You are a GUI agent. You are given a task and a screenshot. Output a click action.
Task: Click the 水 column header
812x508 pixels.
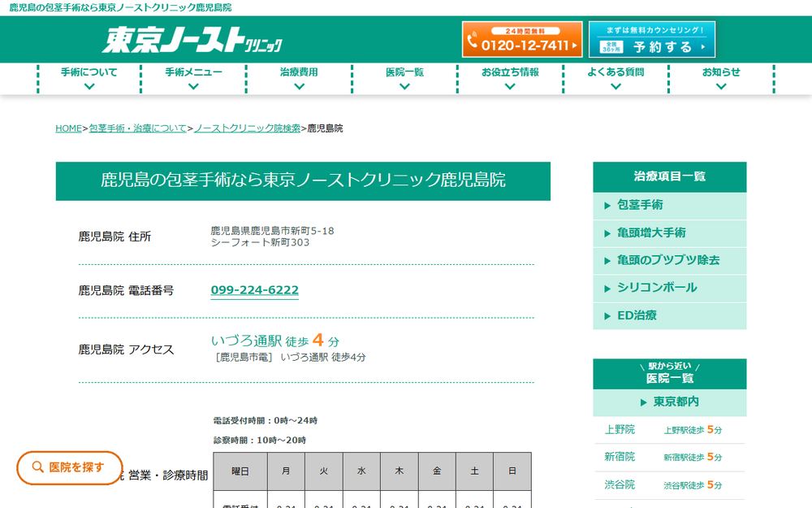click(x=361, y=471)
